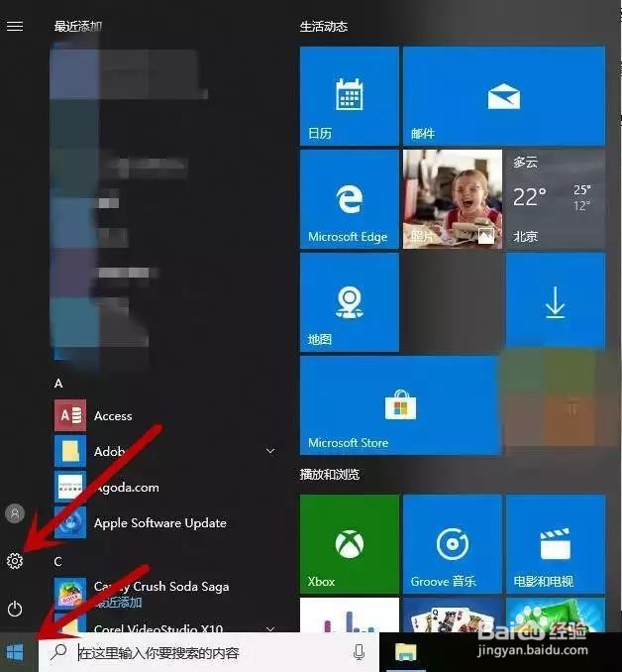
Task: Click the letter C group header
Action: pos(58,561)
